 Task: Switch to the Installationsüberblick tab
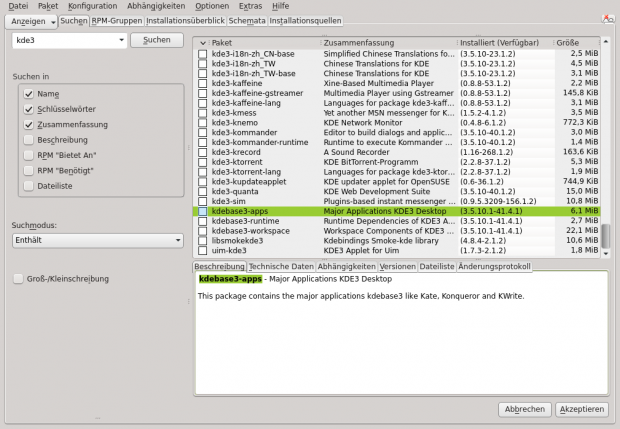pos(185,21)
